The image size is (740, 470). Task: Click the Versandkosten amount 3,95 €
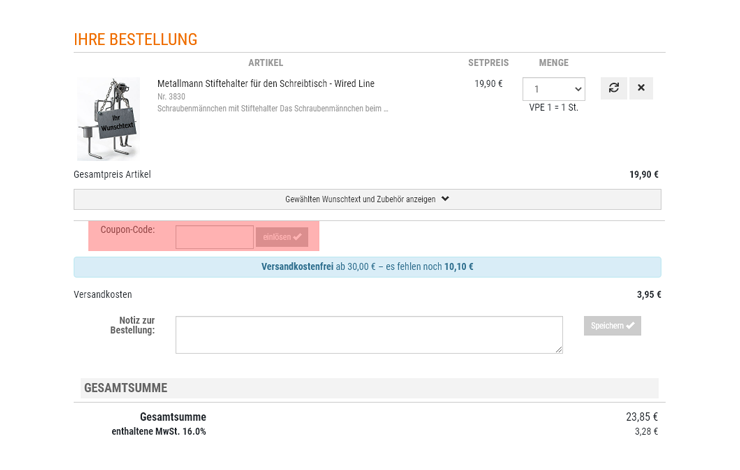click(x=649, y=294)
